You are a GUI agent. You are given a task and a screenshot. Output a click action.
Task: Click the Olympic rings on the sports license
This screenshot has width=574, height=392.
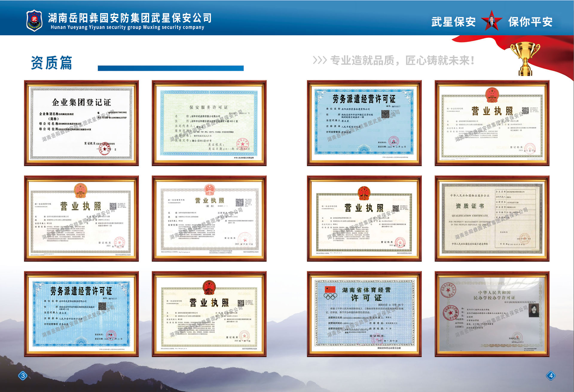[330, 296]
